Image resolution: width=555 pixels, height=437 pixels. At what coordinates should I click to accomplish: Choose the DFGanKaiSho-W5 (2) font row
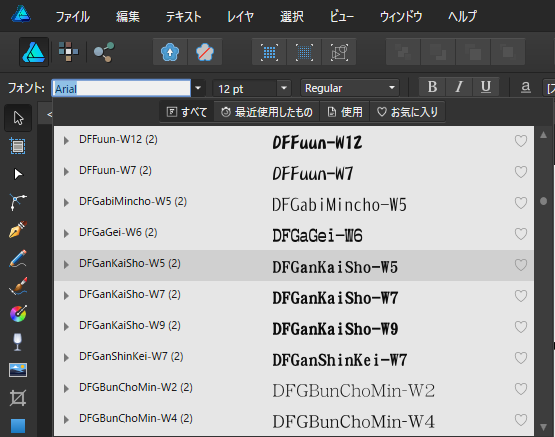(294, 265)
